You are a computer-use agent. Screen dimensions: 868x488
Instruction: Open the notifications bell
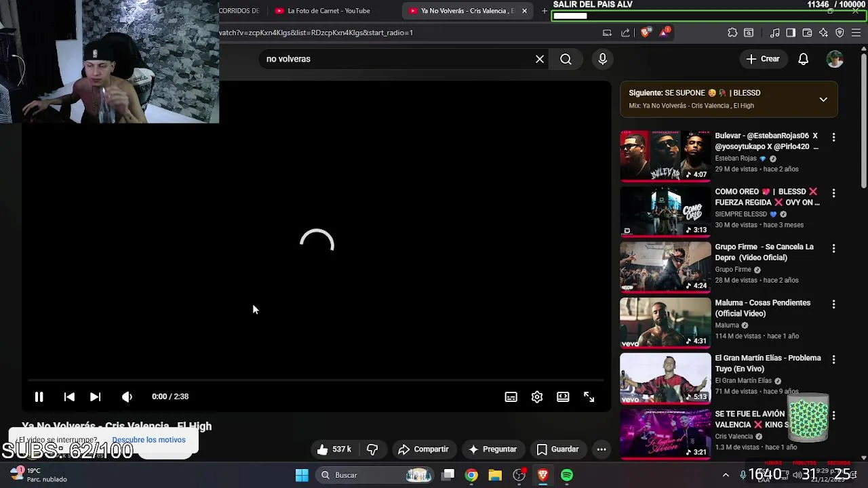point(803,59)
